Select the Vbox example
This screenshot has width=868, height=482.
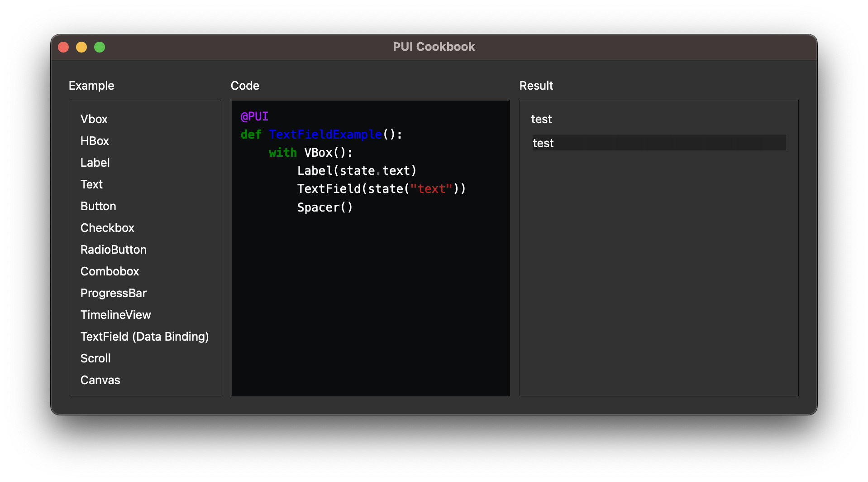[94, 119]
